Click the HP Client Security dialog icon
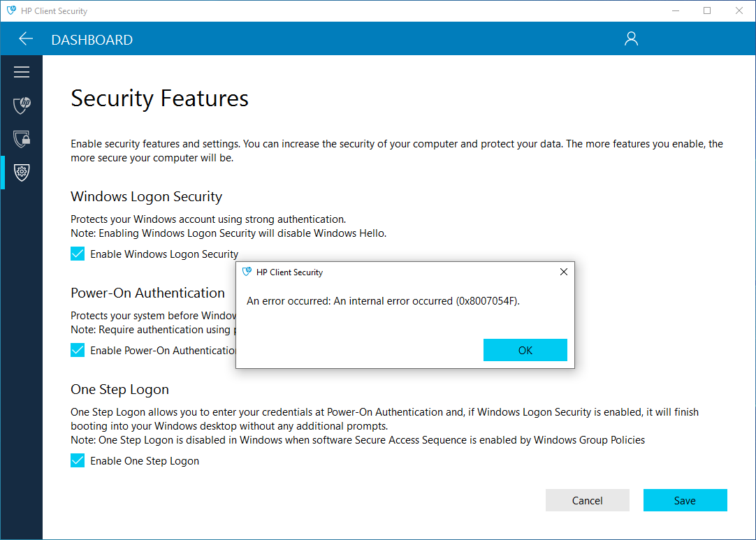The image size is (756, 540). pos(247,272)
